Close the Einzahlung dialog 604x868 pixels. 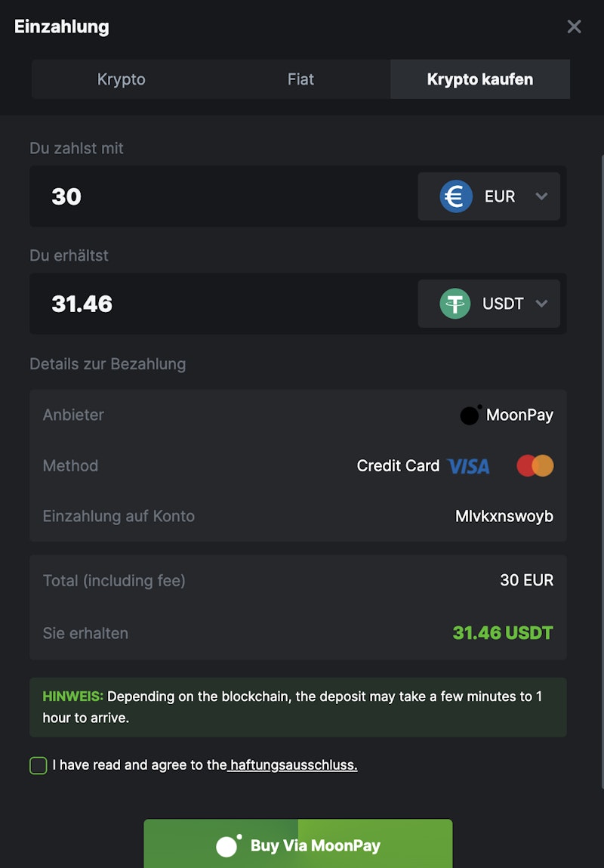(574, 27)
